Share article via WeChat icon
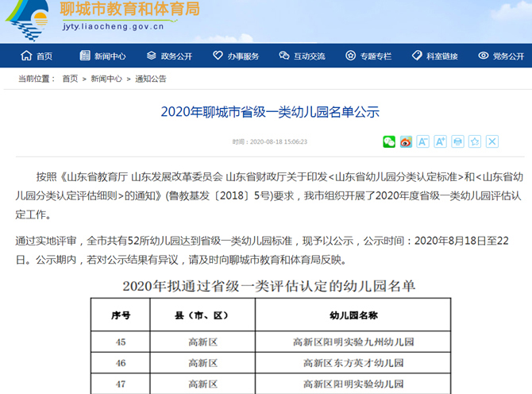 pyautogui.click(x=389, y=141)
